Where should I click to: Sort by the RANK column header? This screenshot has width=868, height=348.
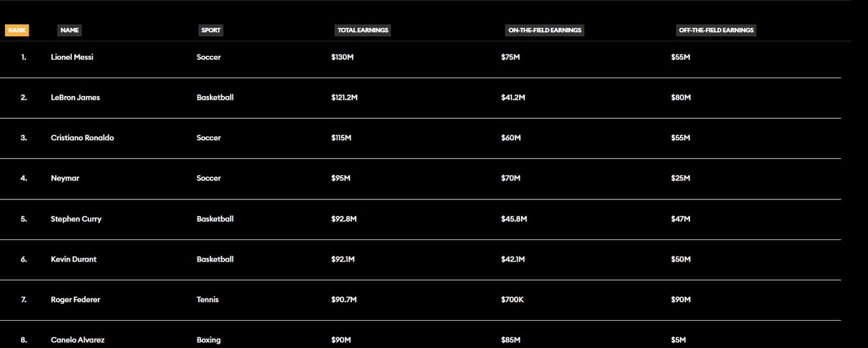click(17, 30)
